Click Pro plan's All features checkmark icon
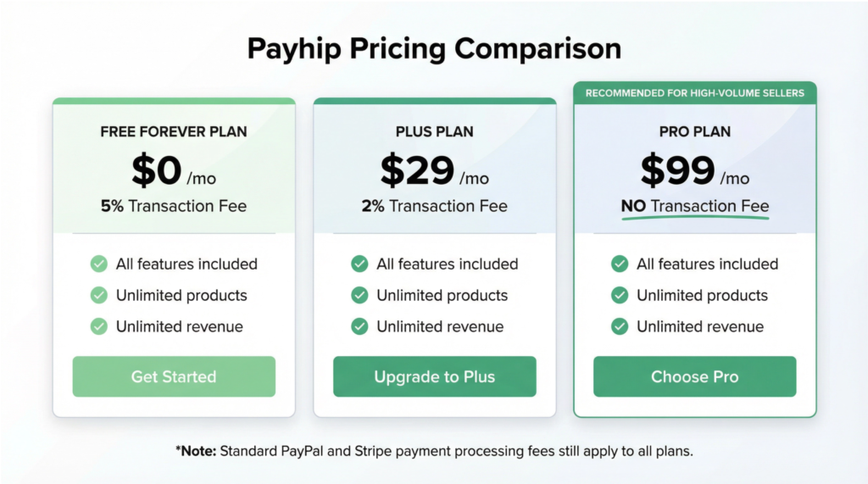868x484 pixels. tap(620, 264)
